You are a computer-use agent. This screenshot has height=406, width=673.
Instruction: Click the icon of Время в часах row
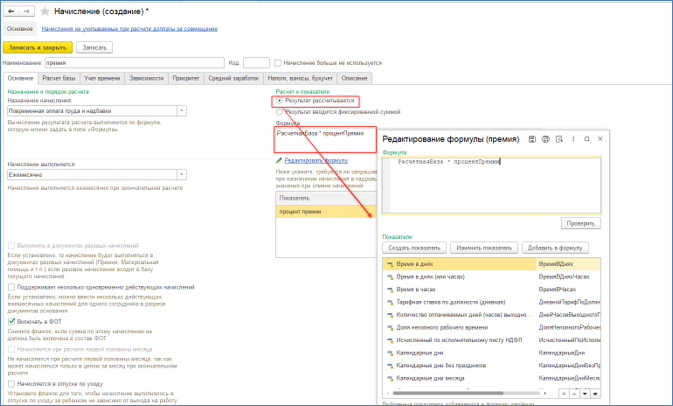pos(390,290)
